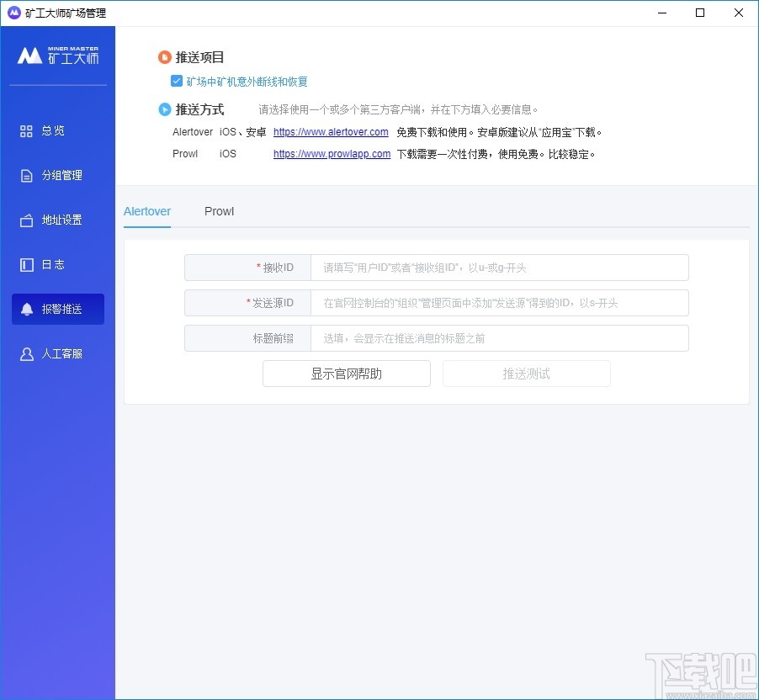Click the orange 推送项目 section icon

point(165,57)
